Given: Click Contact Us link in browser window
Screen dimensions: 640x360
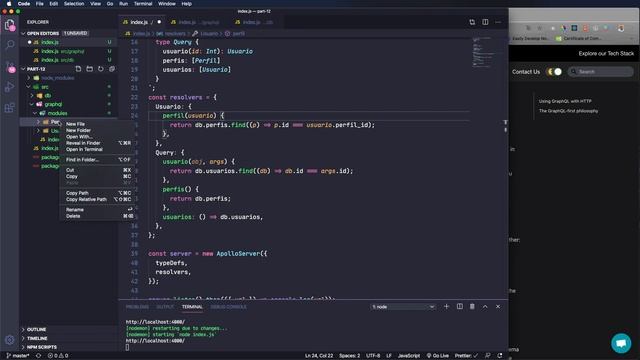Looking at the screenshot, I should pyautogui.click(x=526, y=72).
